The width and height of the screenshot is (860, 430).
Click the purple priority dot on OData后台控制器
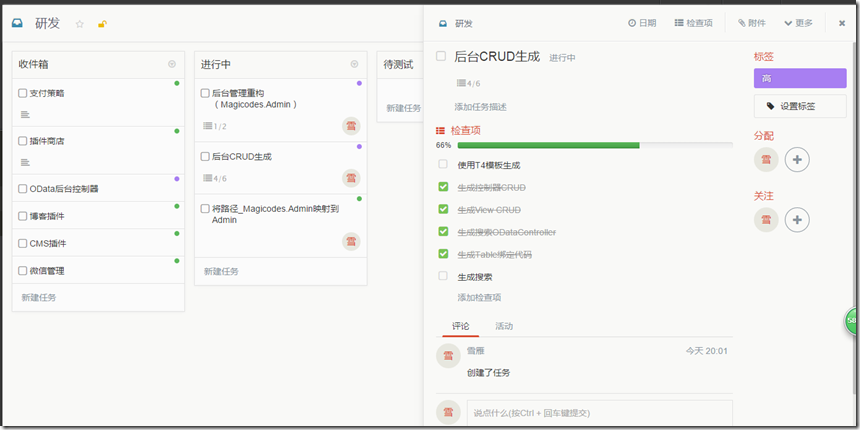(177, 179)
